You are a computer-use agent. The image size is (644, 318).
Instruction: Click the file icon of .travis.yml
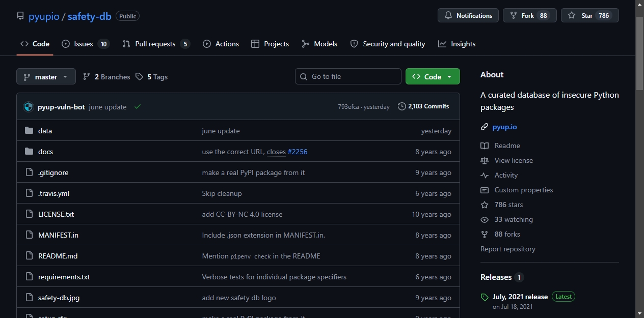click(x=29, y=193)
